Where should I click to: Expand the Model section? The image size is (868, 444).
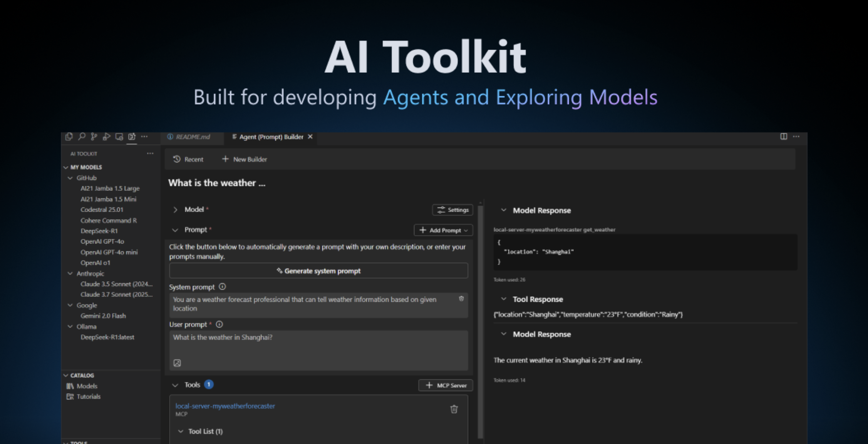point(175,210)
